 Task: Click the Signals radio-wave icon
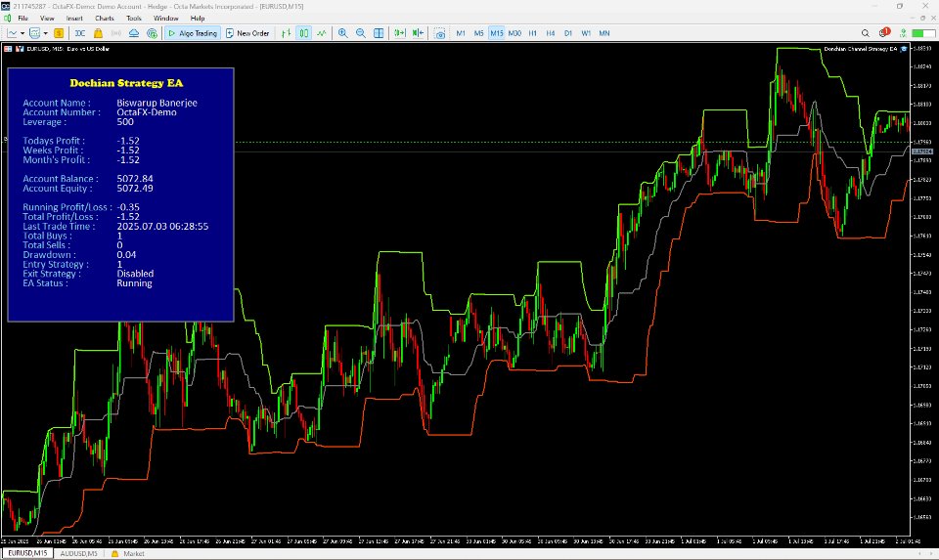(116, 33)
